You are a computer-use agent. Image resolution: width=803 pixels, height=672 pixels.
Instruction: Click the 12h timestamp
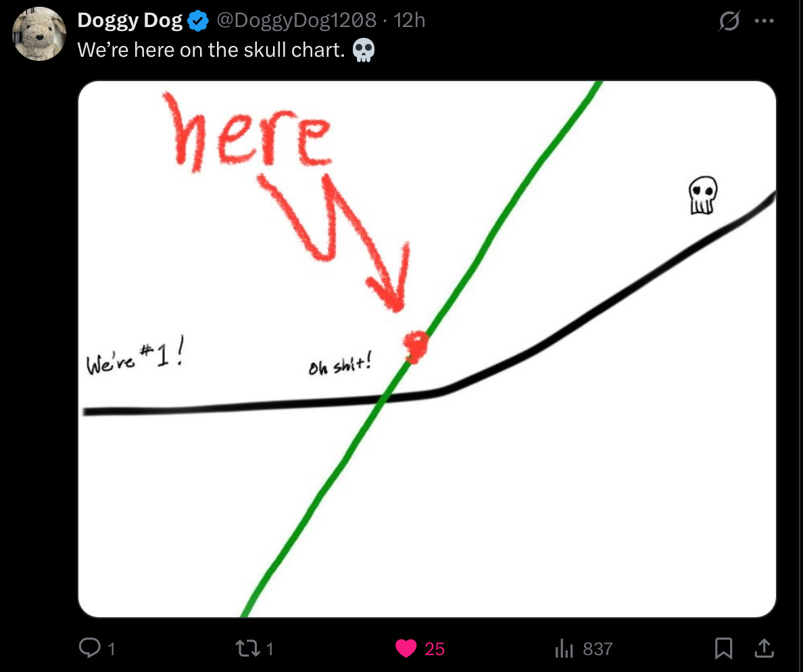tap(409, 20)
